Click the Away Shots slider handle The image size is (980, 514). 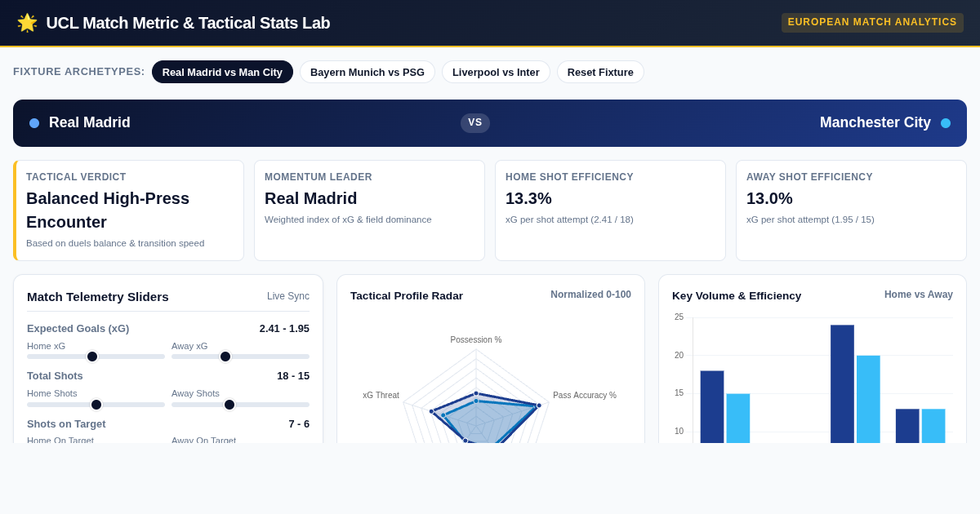coord(229,405)
